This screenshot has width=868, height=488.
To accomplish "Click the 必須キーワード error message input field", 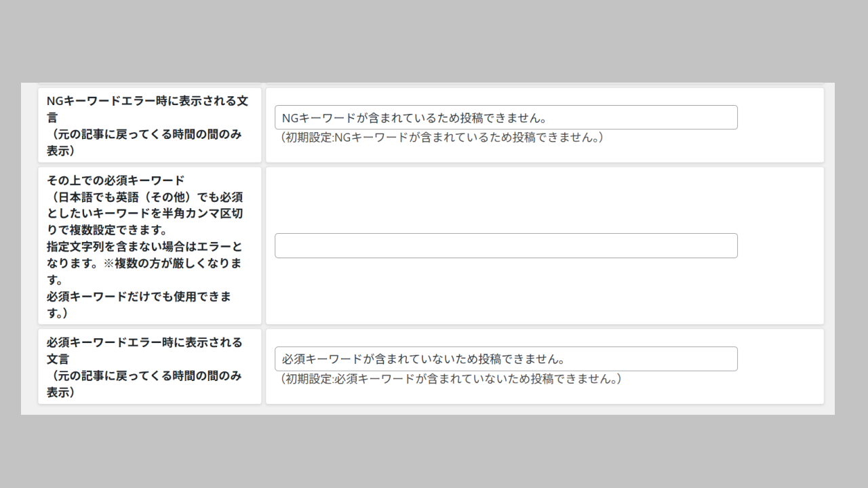I will coord(506,359).
